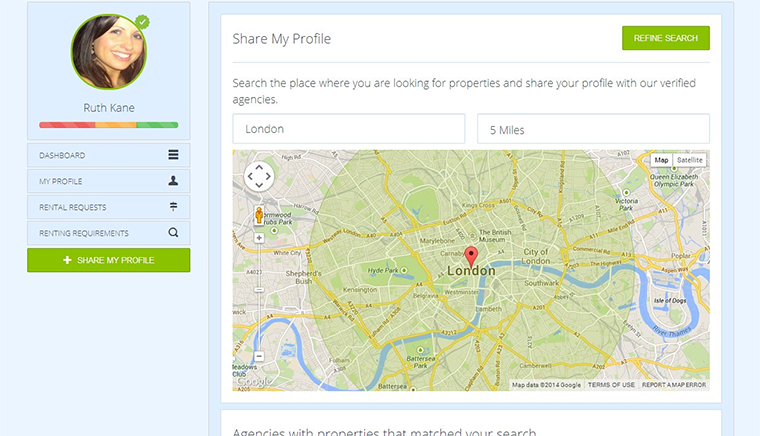
Task: Open the 5 Miles radius dropdown
Action: 593,129
